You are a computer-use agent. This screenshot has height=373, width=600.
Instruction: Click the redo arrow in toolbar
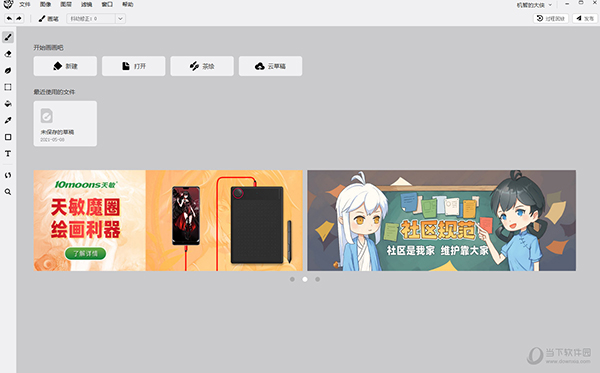(x=19, y=18)
